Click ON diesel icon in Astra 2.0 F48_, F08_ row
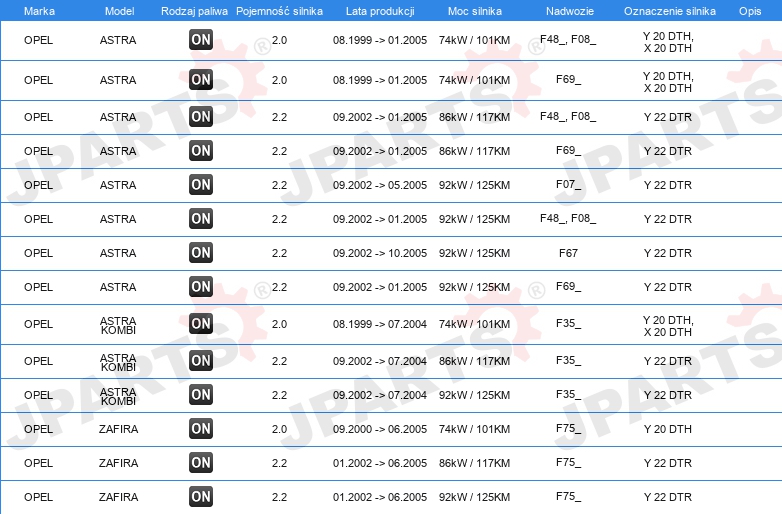782x514 pixels. [201, 40]
